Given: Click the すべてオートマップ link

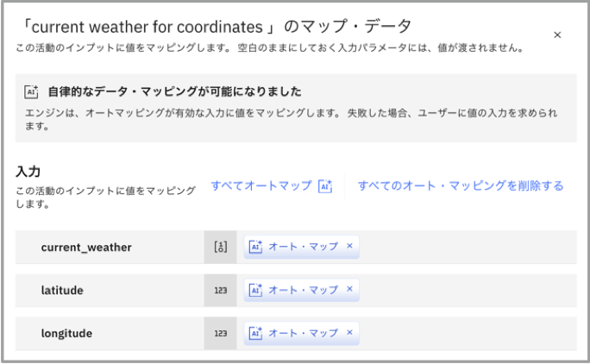Looking at the screenshot, I should 260,185.
